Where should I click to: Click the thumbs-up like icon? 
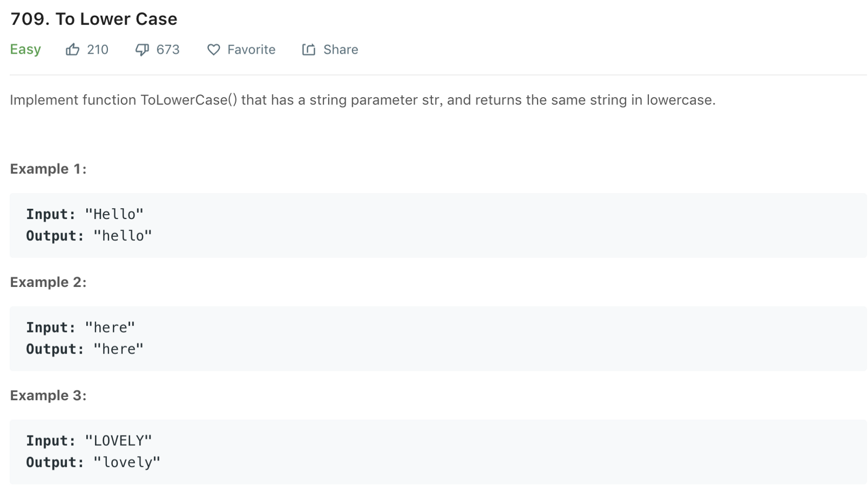point(73,50)
